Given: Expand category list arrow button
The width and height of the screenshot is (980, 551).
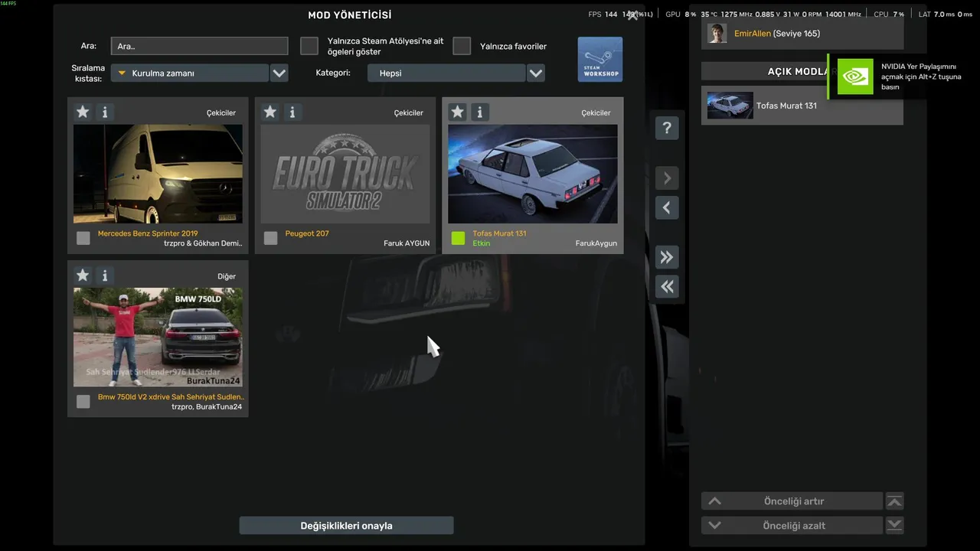Looking at the screenshot, I should 536,73.
